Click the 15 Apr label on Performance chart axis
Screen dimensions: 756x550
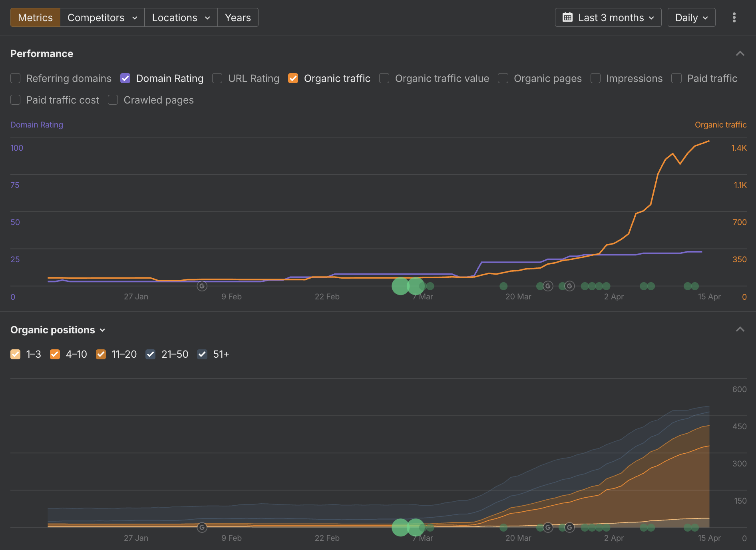point(709,297)
